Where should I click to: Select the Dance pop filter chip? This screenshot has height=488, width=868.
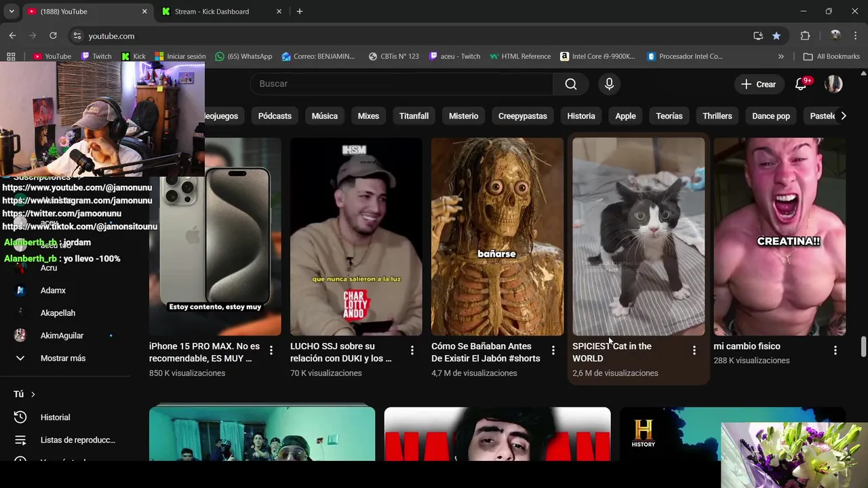click(771, 116)
